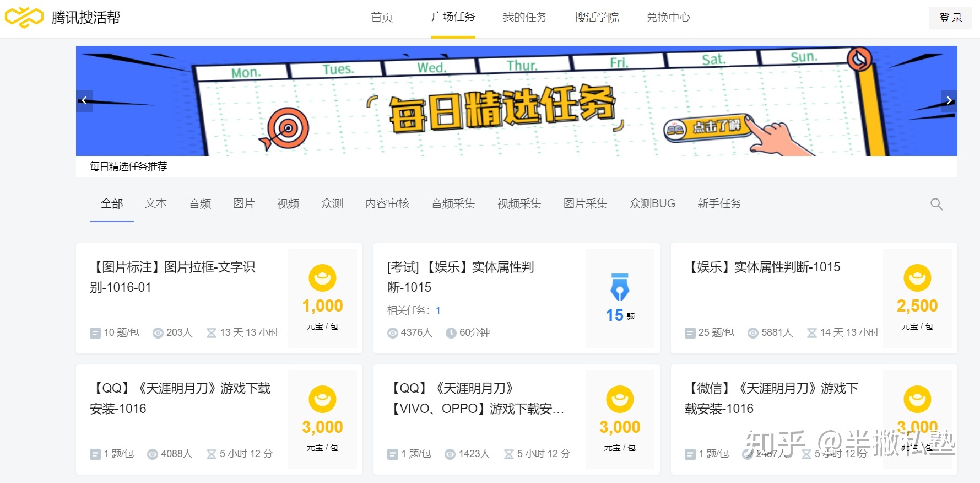Image resolution: width=980 pixels, height=483 pixels.
Task: Select the 新手任务 category tab
Action: [x=719, y=203]
